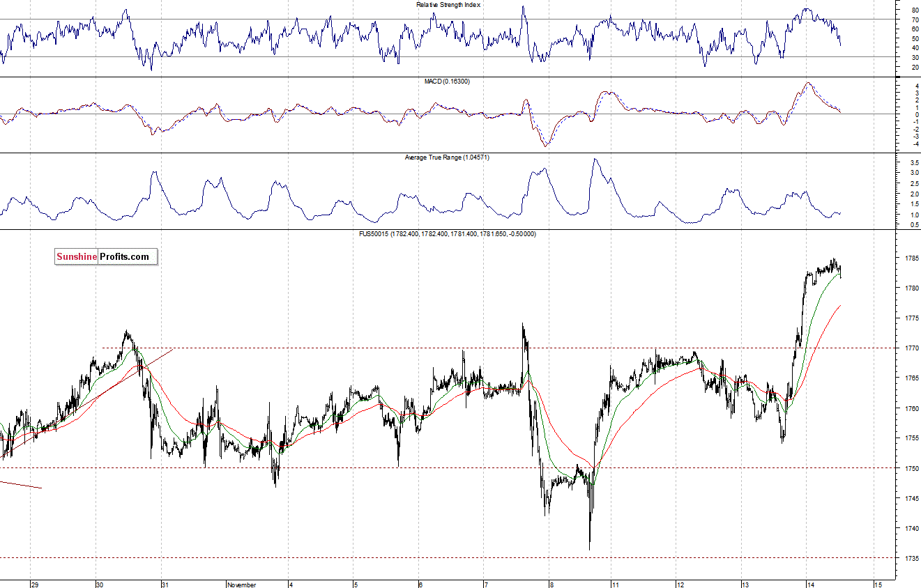Viewport: 921px width, 588px height.
Task: Select date 14 on the time axis
Action: pos(811,585)
